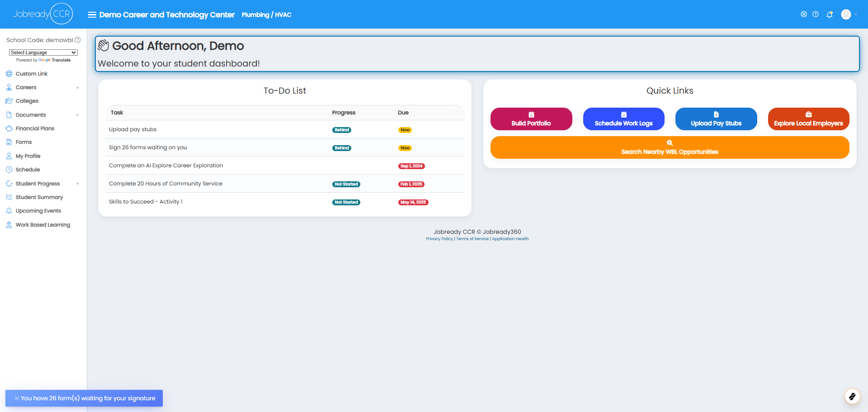
Task: Click Complete an AI Explore Career Exploration task
Action: point(166,166)
